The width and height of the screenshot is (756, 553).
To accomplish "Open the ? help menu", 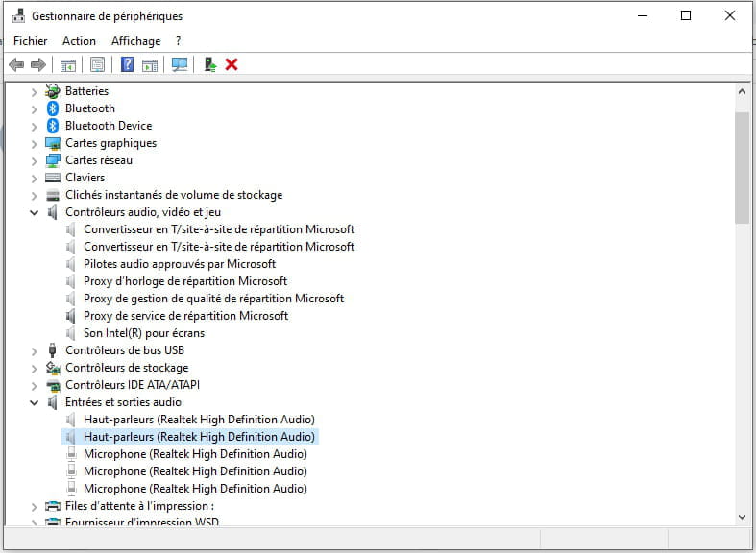I will 178,41.
